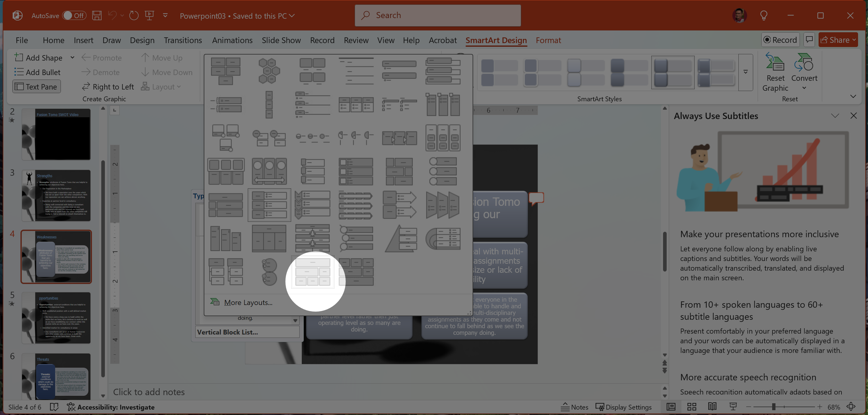This screenshot has height=415, width=868.
Task: Switch to the Format tab
Action: pos(548,40)
